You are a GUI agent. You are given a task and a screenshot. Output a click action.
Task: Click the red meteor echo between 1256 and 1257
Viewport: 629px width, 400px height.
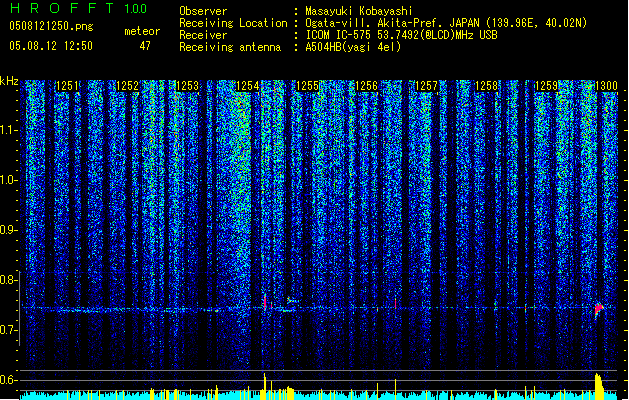click(x=396, y=303)
